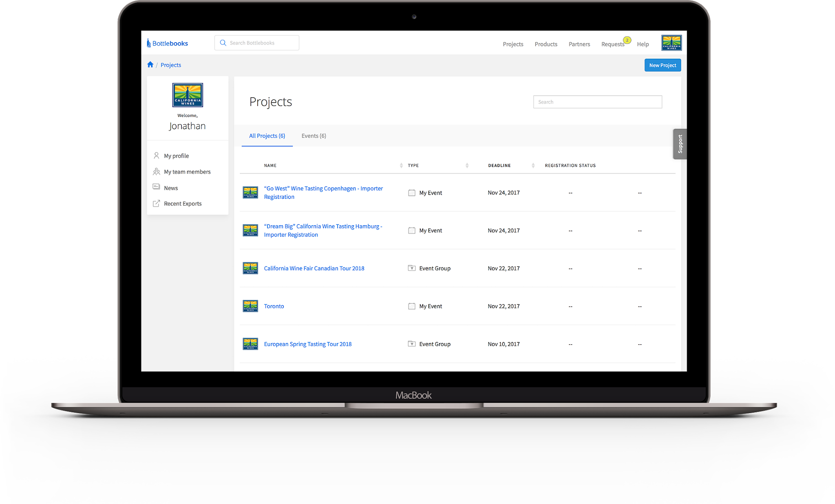The width and height of the screenshot is (835, 504).
Task: Open California Wine Fair Canadian Tour 2018
Action: 314,268
